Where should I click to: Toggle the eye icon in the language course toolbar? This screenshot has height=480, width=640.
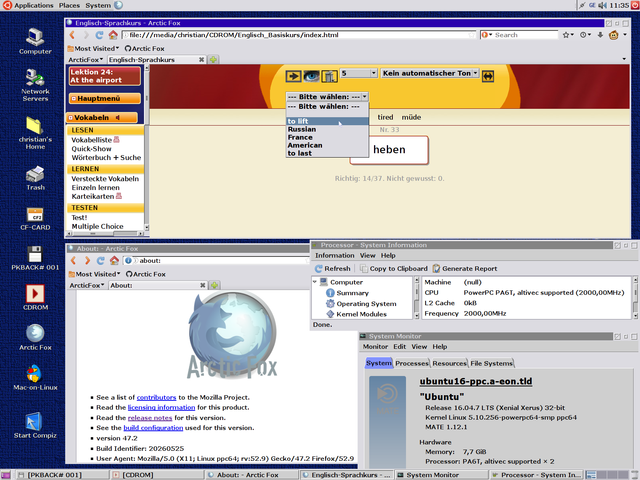pos(311,76)
